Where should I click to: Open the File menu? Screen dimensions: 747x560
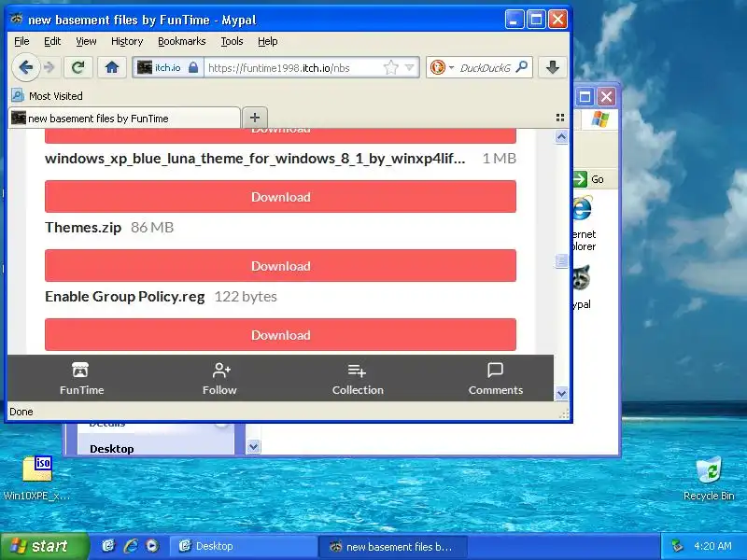click(21, 41)
